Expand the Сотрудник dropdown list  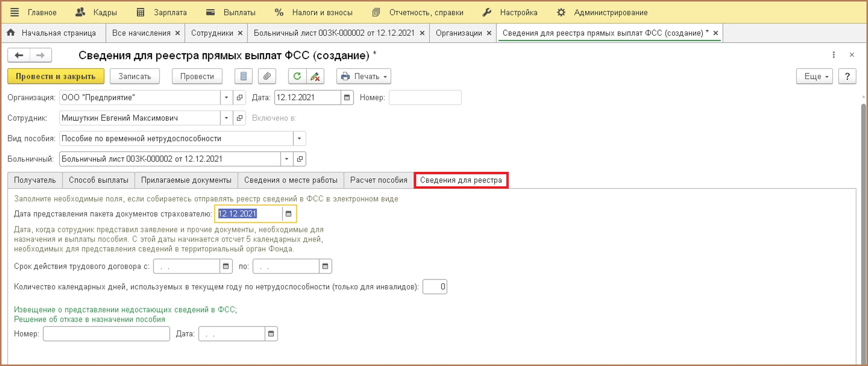point(226,118)
